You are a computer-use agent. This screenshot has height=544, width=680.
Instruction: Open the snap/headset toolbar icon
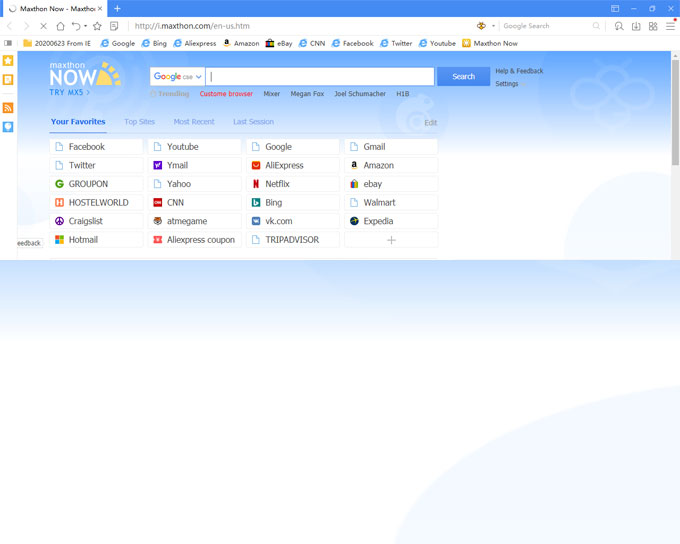(619, 26)
